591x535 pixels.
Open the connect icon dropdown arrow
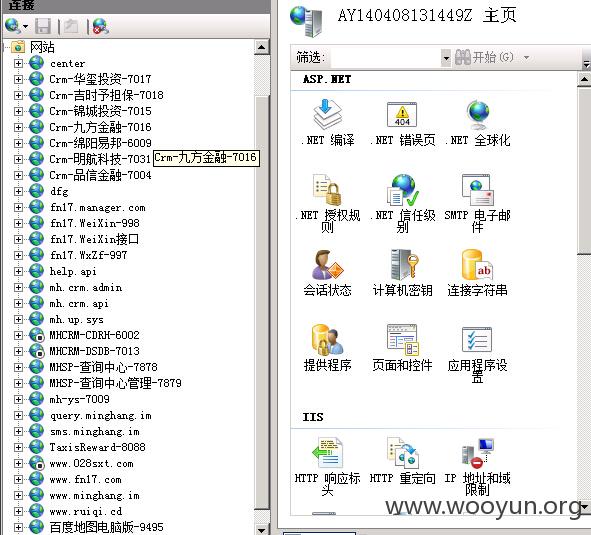tap(26, 27)
